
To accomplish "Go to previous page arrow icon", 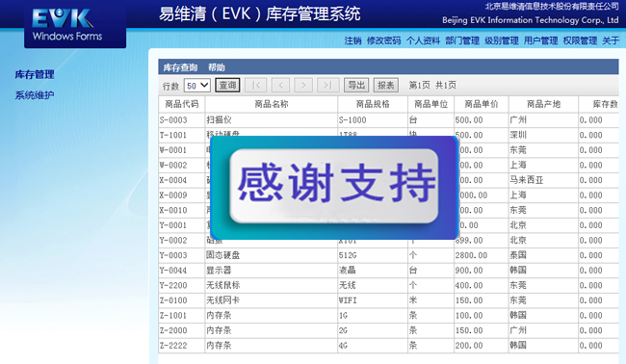I will coord(280,85).
